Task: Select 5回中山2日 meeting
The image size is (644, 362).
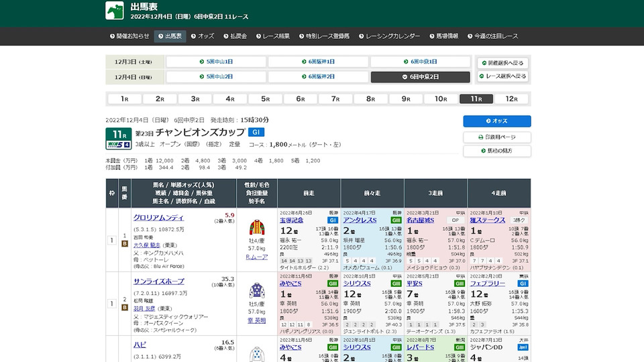Action: (x=216, y=76)
